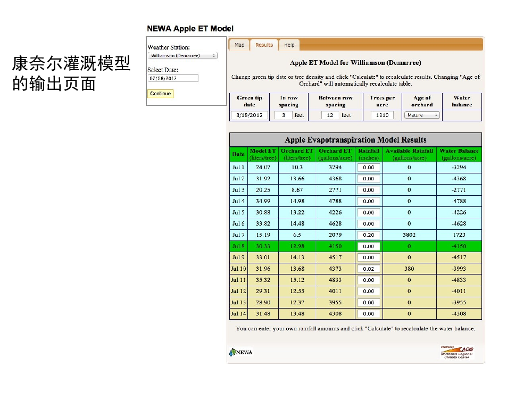Click the Jul 8 rainfall input
This screenshot has height=399, width=532.
(x=369, y=246)
